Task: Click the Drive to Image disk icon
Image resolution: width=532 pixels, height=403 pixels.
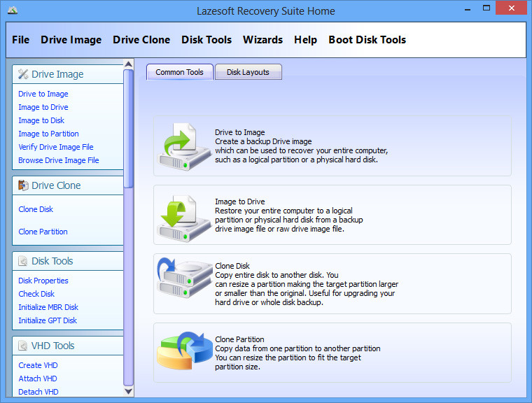Action: 184,146
